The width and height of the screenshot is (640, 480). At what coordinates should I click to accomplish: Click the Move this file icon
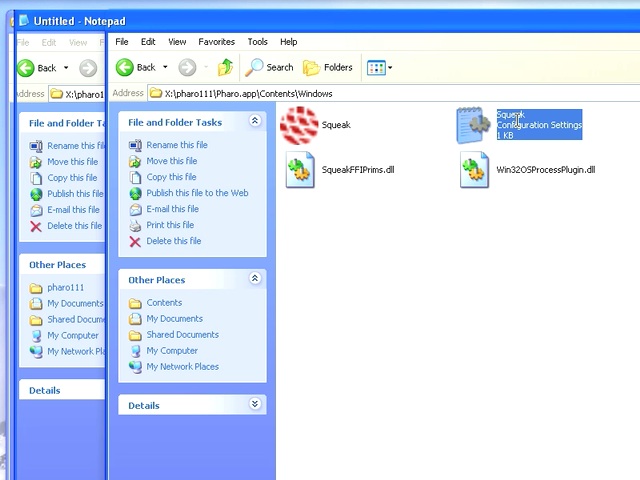(135, 161)
